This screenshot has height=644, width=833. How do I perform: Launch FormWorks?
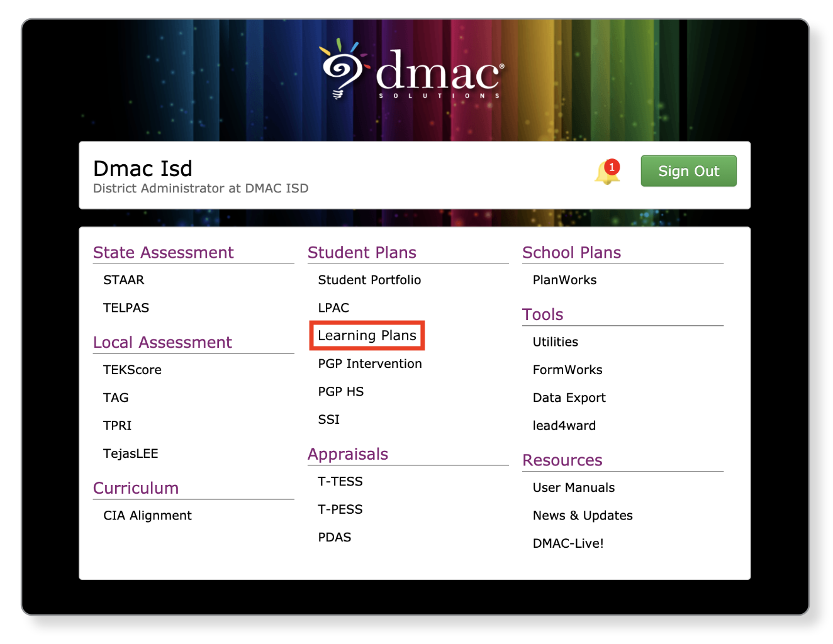click(567, 370)
